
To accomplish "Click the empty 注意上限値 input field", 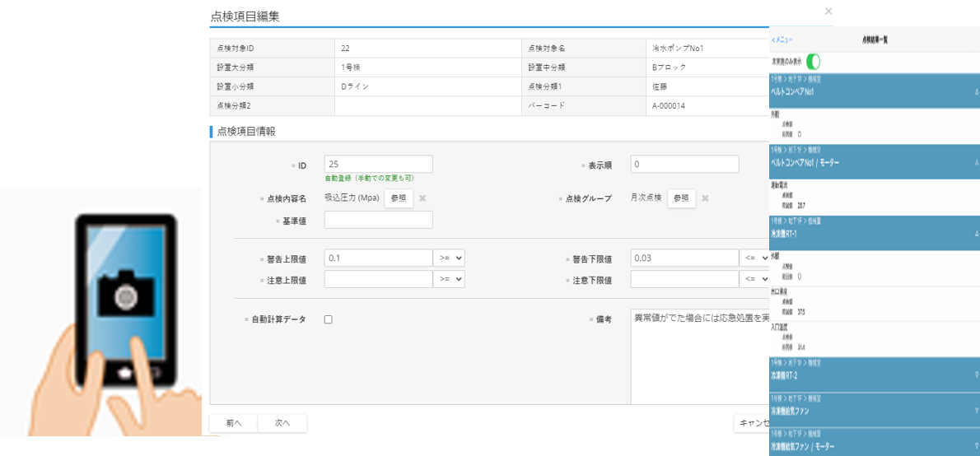I will coord(379,280).
